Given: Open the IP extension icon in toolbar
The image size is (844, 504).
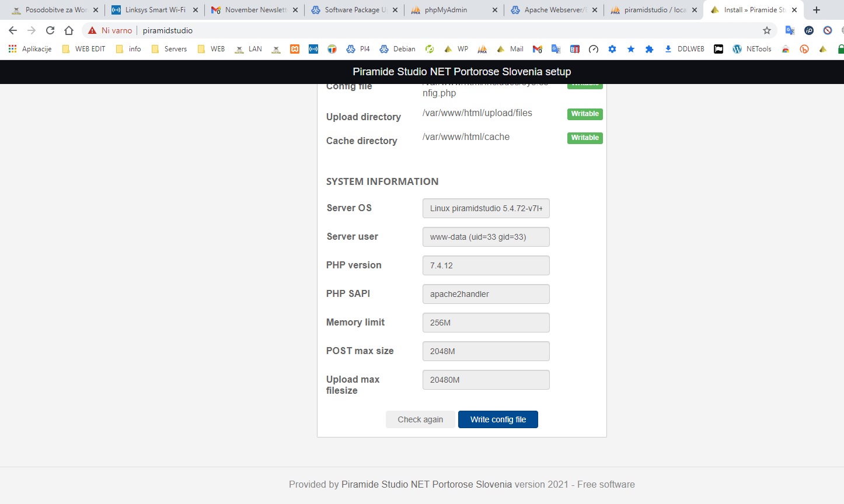Looking at the screenshot, I should pyautogui.click(x=809, y=30).
